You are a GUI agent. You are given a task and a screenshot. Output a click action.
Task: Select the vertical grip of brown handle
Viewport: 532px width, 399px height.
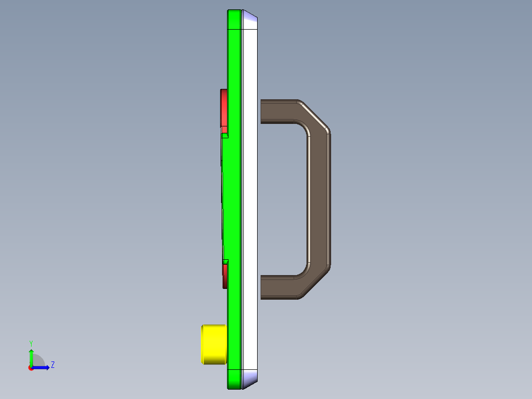319,198
